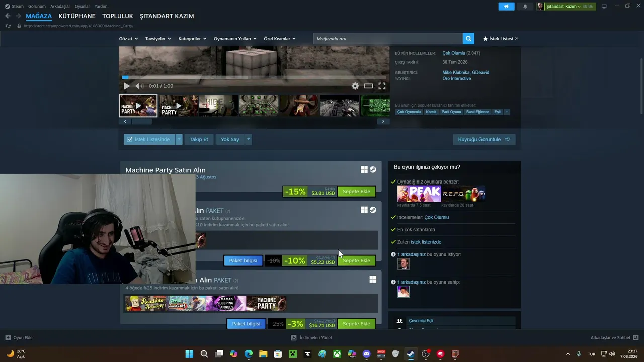Open Microsoft Edge from the taskbar
The image size is (644, 362).
pyautogui.click(x=249, y=354)
